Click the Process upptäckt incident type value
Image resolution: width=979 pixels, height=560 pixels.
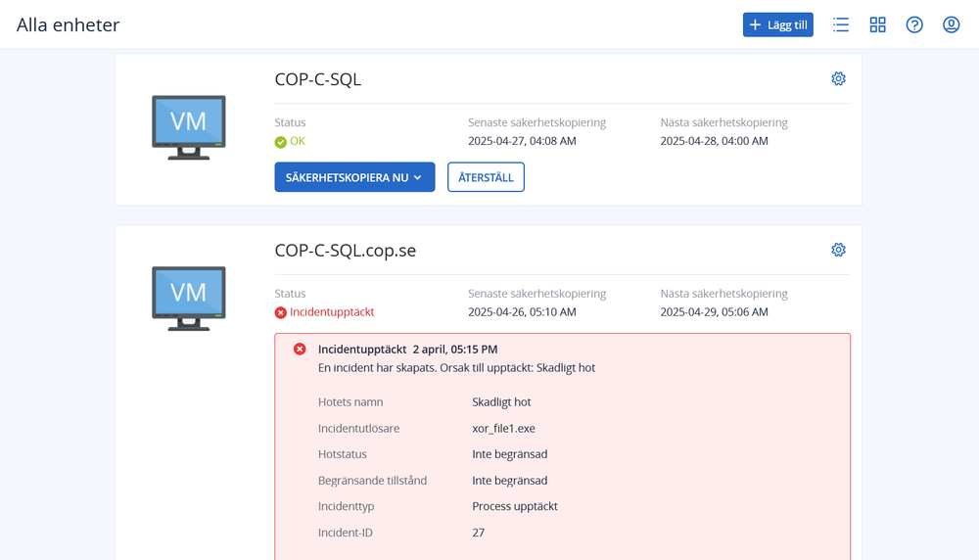click(515, 506)
